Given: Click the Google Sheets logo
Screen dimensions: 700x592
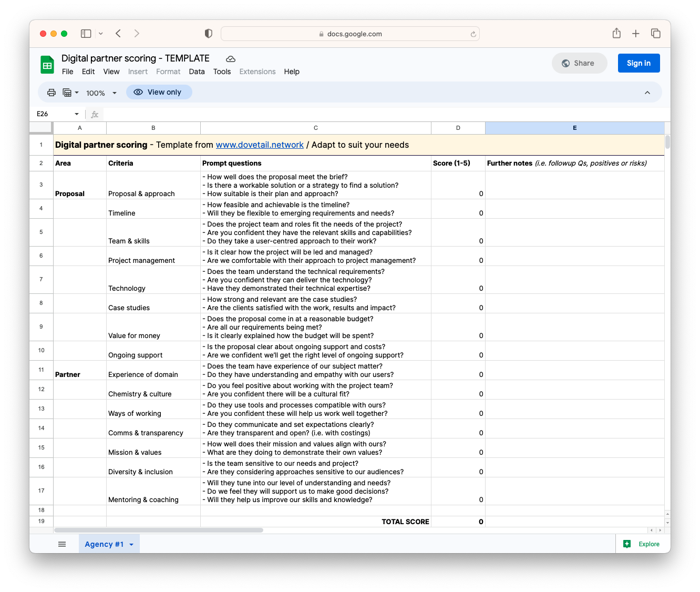Looking at the screenshot, I should pyautogui.click(x=47, y=64).
